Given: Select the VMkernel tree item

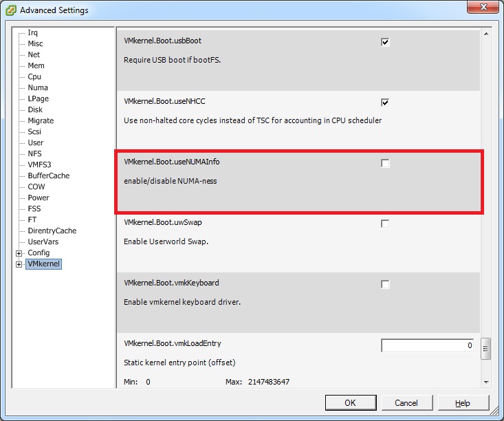Looking at the screenshot, I should [x=44, y=263].
